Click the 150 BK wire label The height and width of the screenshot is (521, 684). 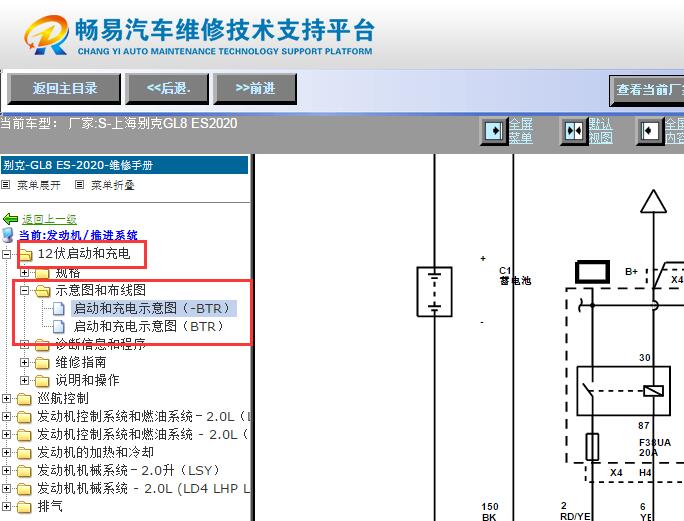pos(490,511)
